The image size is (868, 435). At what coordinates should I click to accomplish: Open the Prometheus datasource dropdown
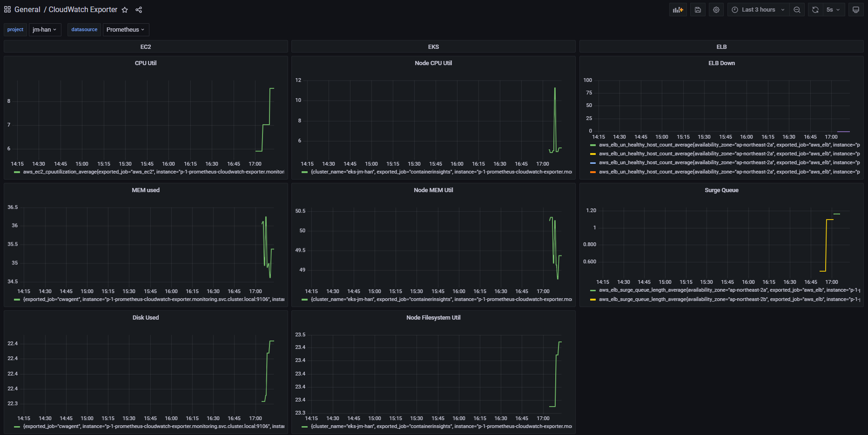(x=126, y=30)
